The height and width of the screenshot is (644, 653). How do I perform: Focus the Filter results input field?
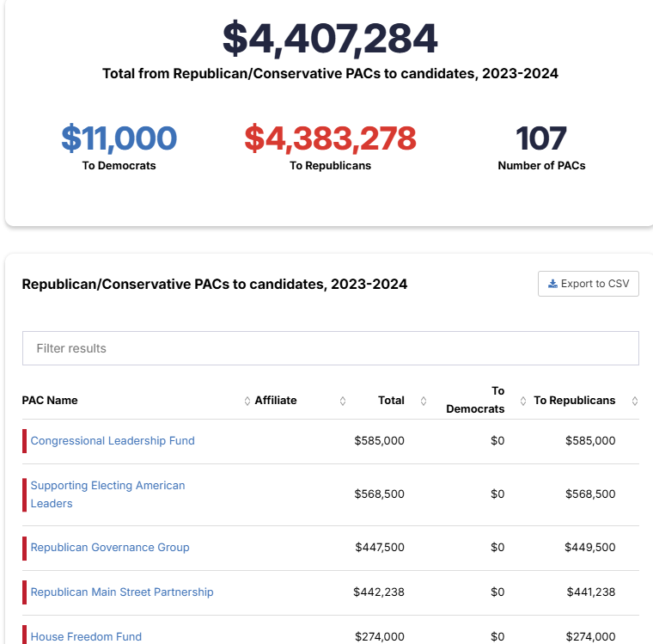point(330,348)
